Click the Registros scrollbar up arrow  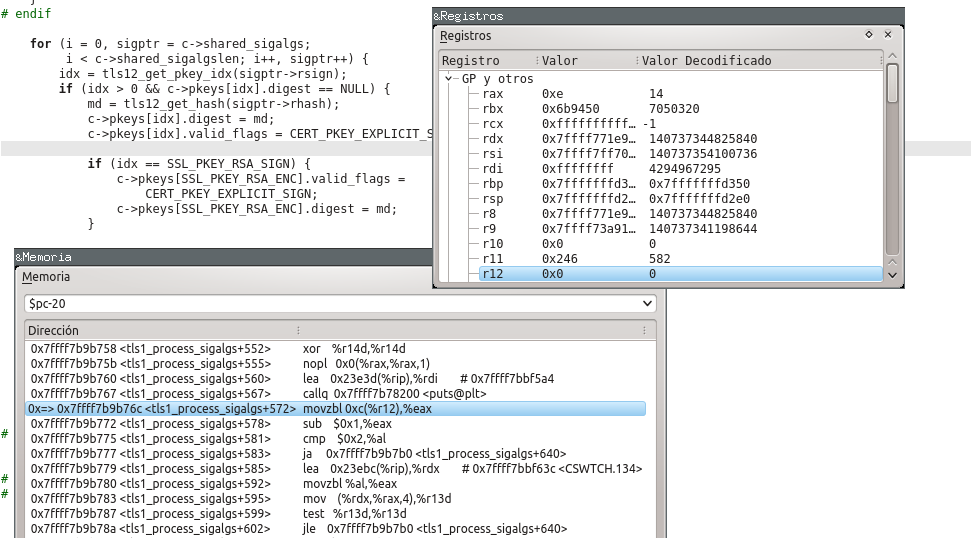892,56
